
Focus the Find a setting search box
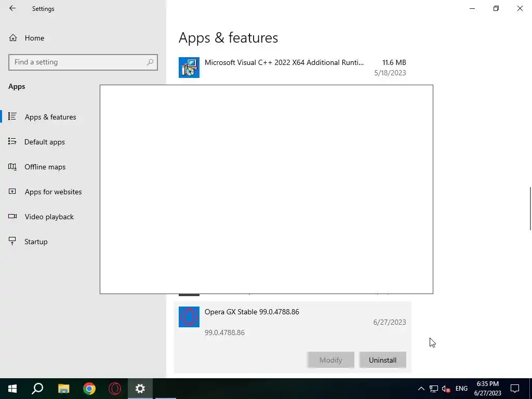click(x=83, y=62)
